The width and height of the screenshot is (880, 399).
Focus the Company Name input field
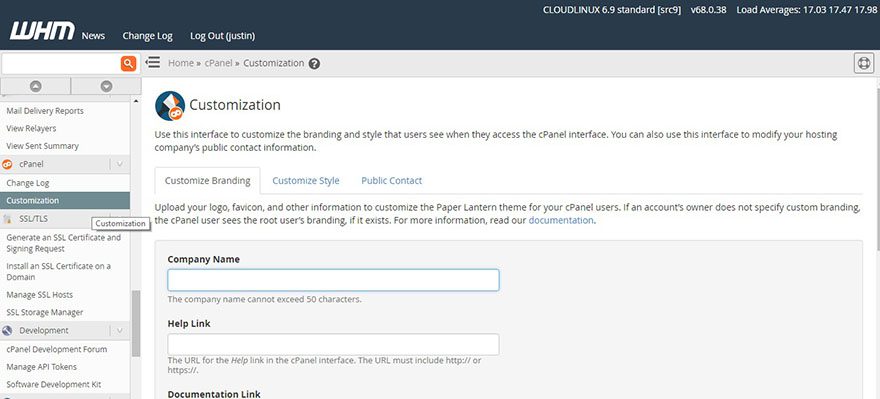[333, 280]
